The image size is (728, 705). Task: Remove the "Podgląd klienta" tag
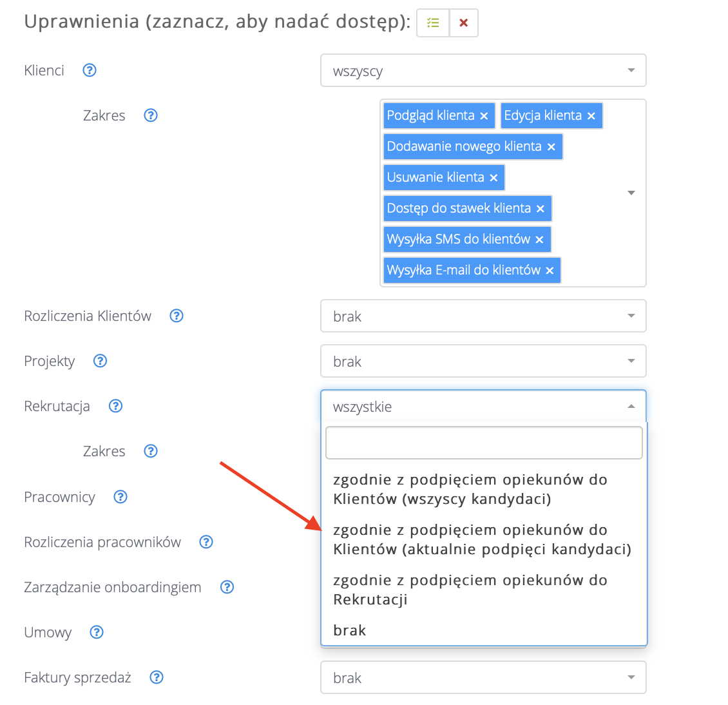pyautogui.click(x=484, y=116)
